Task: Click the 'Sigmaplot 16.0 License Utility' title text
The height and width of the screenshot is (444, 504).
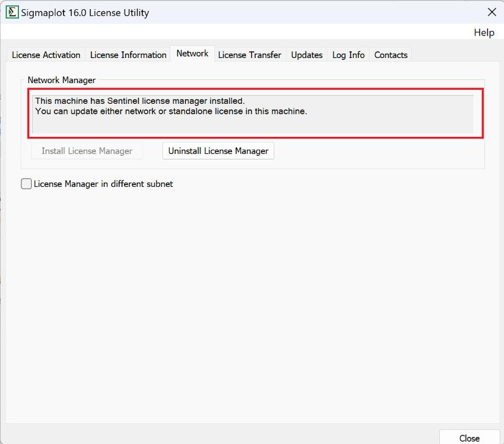Action: pos(85,13)
